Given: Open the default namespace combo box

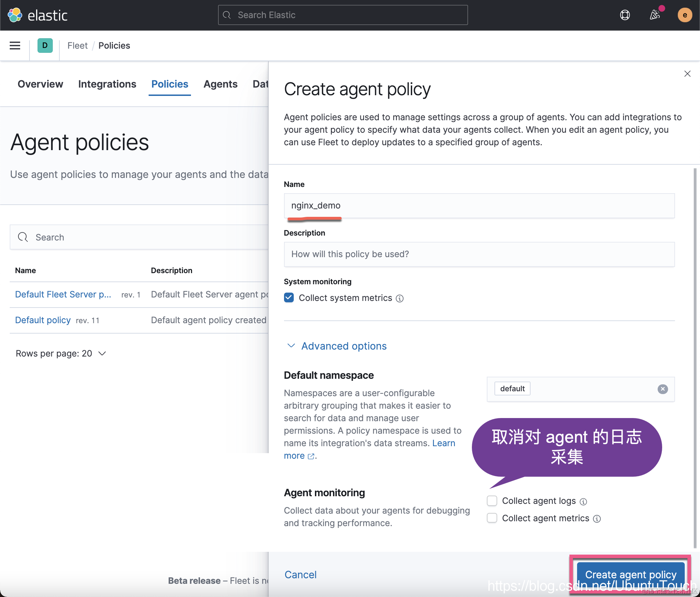Looking at the screenshot, I should coord(590,389).
